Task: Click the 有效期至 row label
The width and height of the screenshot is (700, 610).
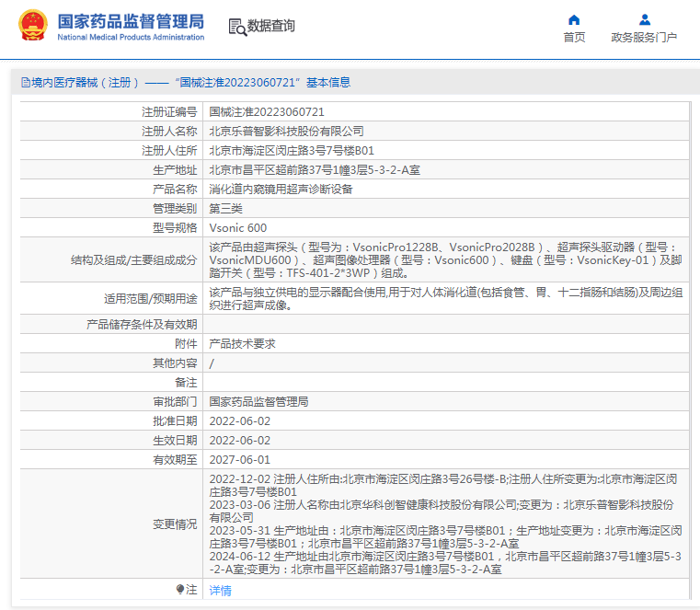Action: tap(175, 459)
